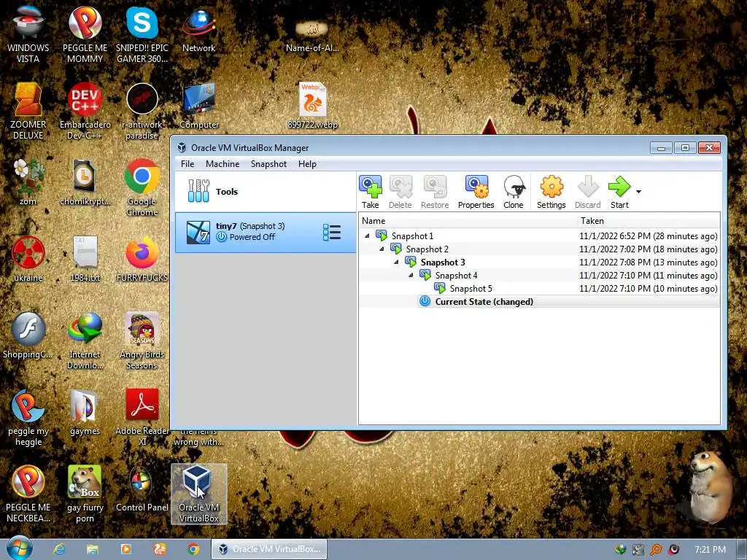This screenshot has height=560, width=747.
Task: Click the taskbar clock showing 7:21 PM
Action: coord(710,550)
